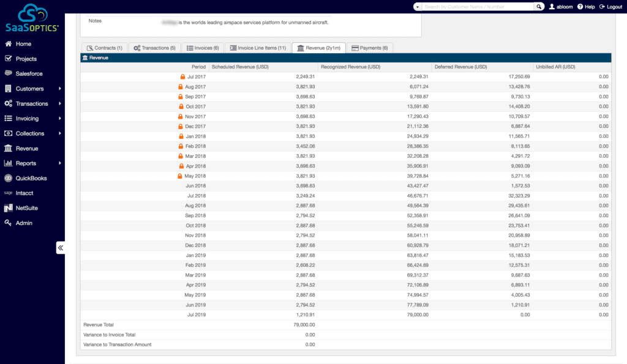Switch to the Contracts (1) tab
Image resolution: width=627 pixels, height=364 pixels.
coord(105,48)
